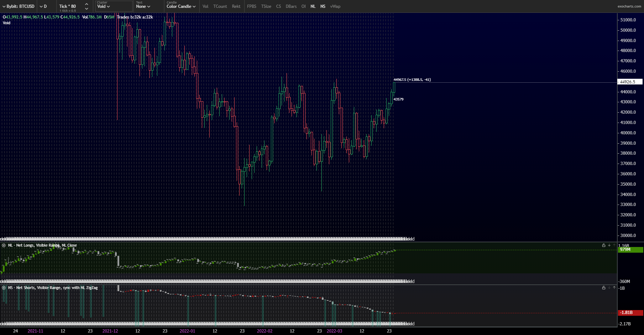Screen dimensions: 644x335
Task: Open settings gear for NL Net Longs panel
Action: coord(4,245)
